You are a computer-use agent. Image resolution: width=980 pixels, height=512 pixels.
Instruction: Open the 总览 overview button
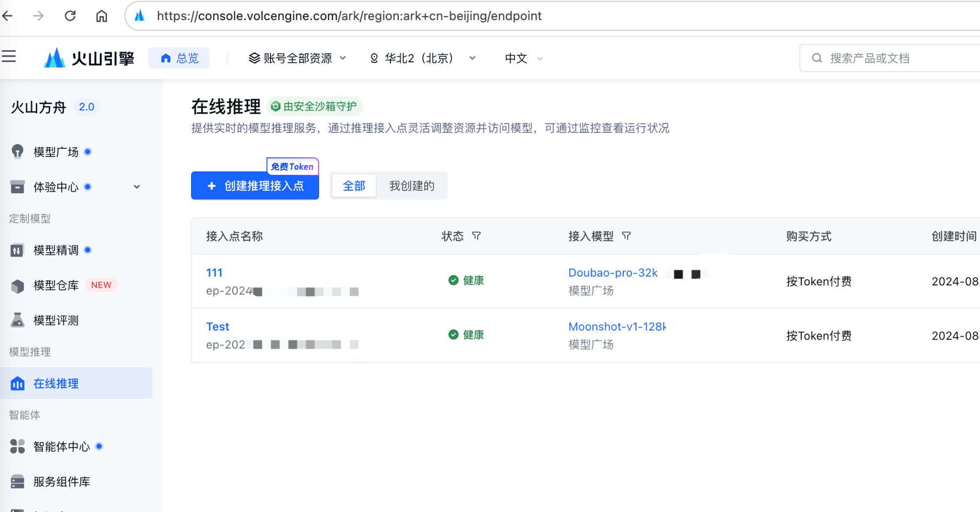point(179,58)
